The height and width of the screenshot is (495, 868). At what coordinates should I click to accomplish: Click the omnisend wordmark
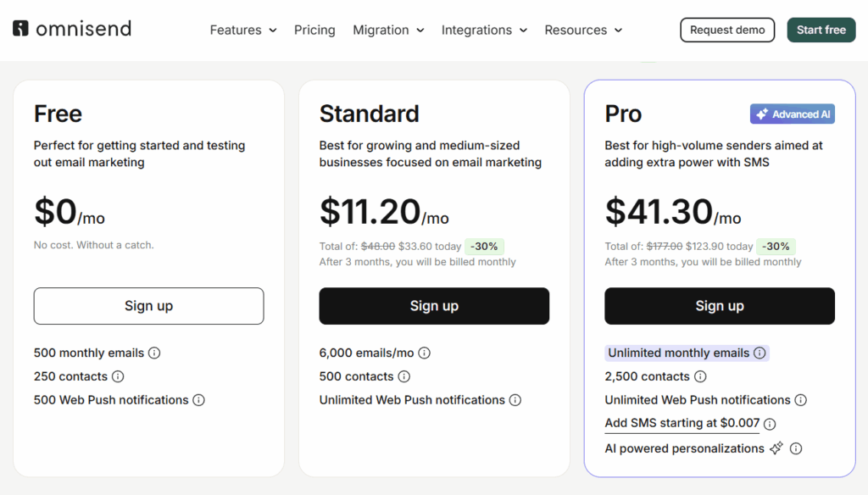(x=84, y=29)
